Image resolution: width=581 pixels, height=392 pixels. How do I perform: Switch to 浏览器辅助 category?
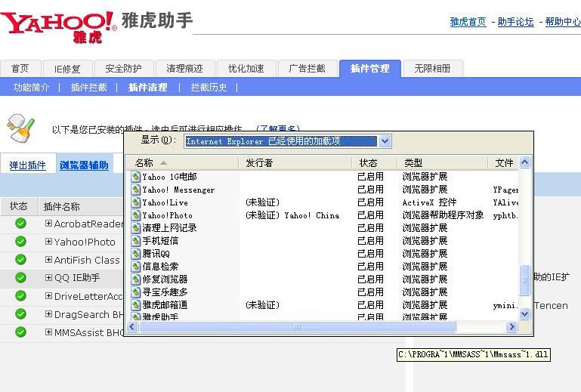[84, 165]
